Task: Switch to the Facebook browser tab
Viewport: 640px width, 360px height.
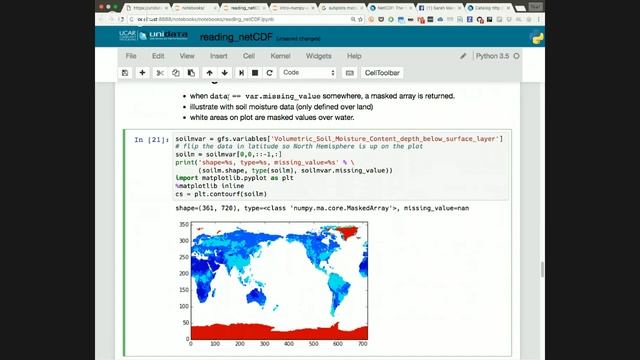Action: (440, 8)
